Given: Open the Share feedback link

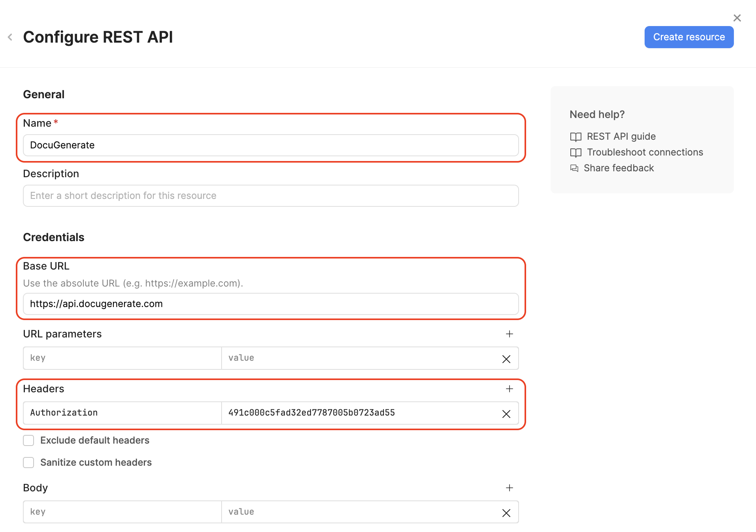Looking at the screenshot, I should click(619, 168).
